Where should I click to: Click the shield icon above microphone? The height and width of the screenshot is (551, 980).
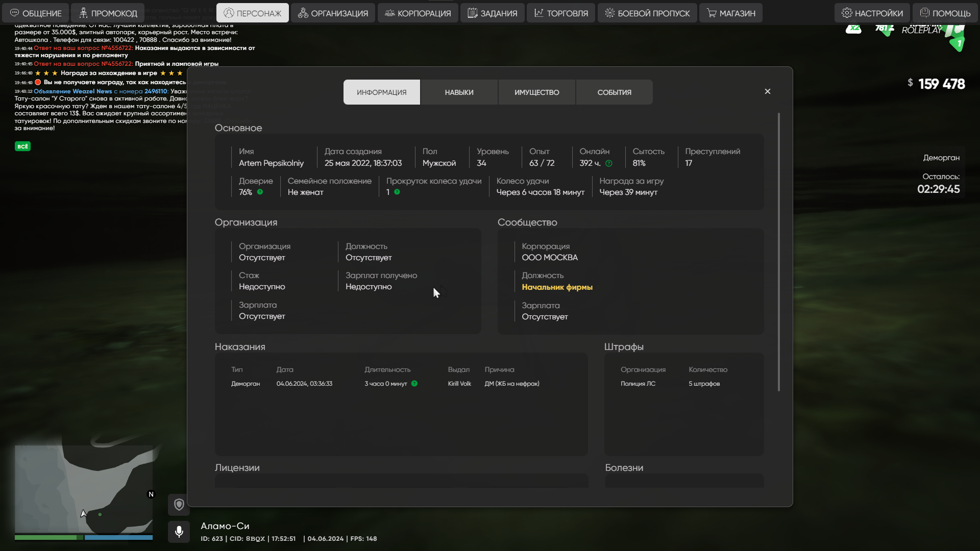coord(179,505)
